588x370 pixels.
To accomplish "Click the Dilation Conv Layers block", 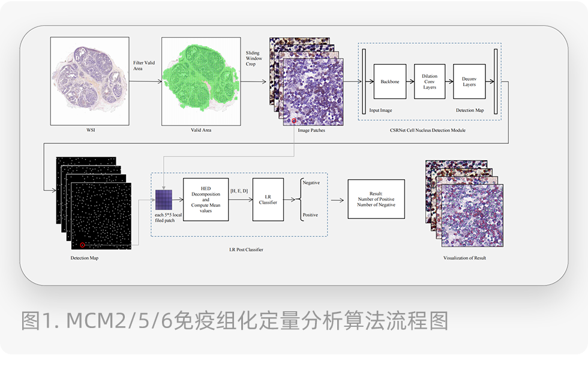I will click(430, 82).
